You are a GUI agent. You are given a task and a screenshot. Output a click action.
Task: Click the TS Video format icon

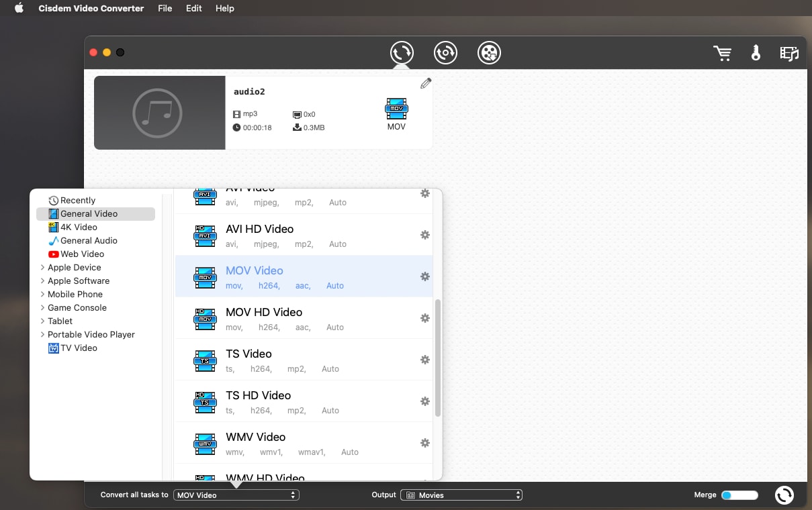point(205,360)
